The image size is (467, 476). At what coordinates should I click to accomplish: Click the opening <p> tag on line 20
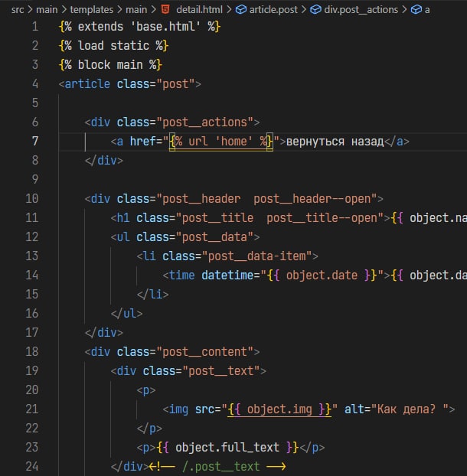146,390
